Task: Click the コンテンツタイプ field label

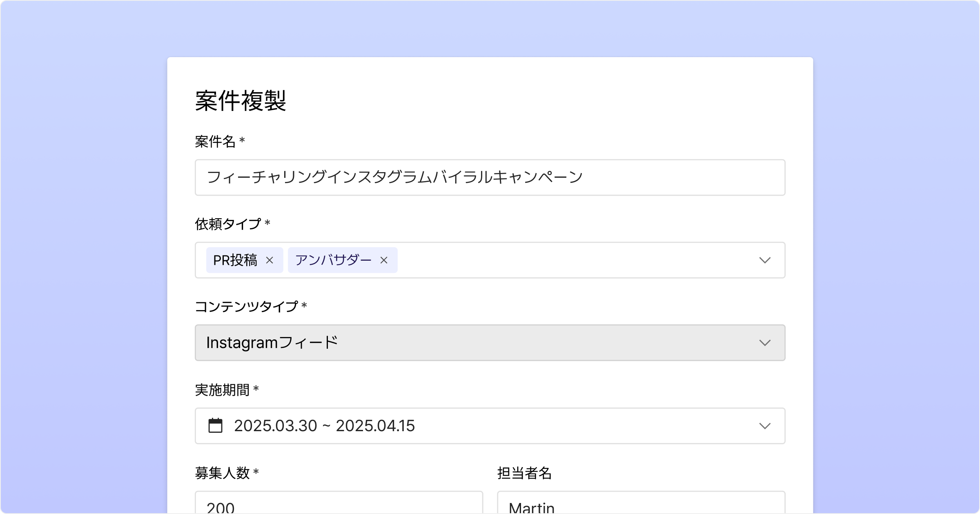Action: (x=246, y=306)
